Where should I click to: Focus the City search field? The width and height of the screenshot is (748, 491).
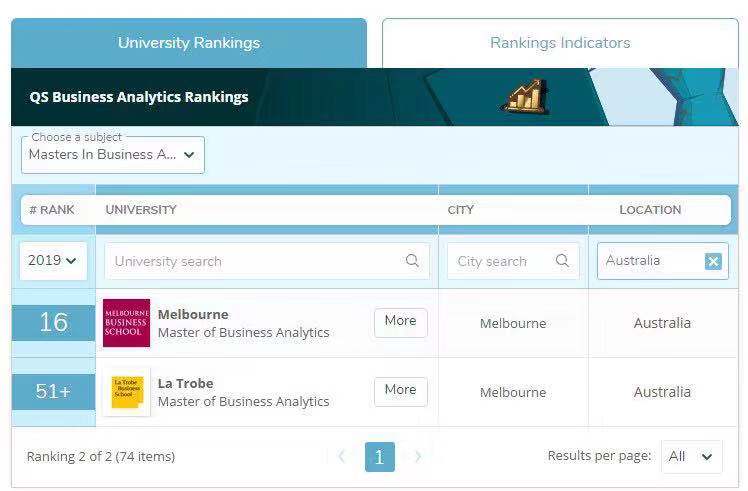coord(500,261)
